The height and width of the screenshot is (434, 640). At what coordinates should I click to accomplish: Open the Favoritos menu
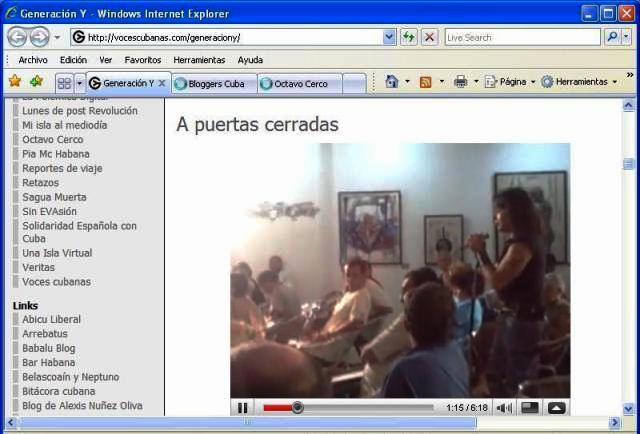143,60
